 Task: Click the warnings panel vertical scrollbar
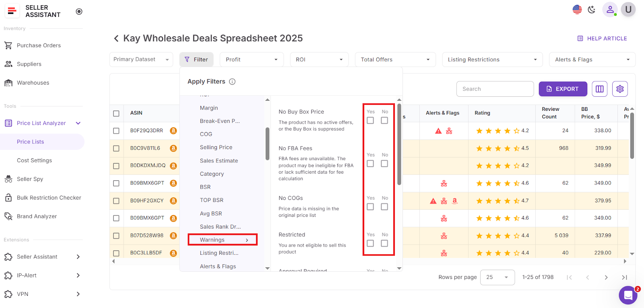399,144
